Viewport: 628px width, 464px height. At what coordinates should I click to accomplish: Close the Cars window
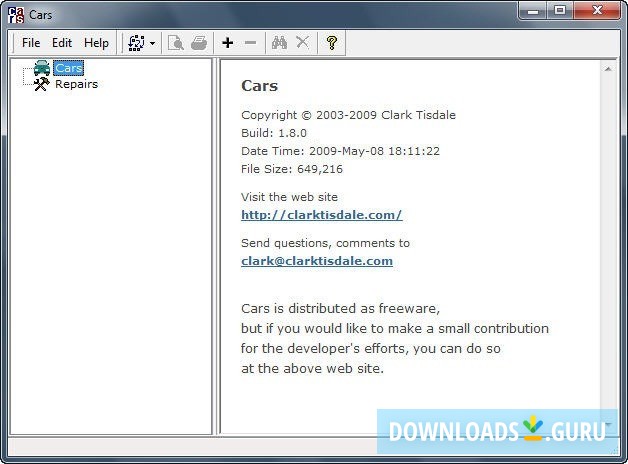[597, 10]
